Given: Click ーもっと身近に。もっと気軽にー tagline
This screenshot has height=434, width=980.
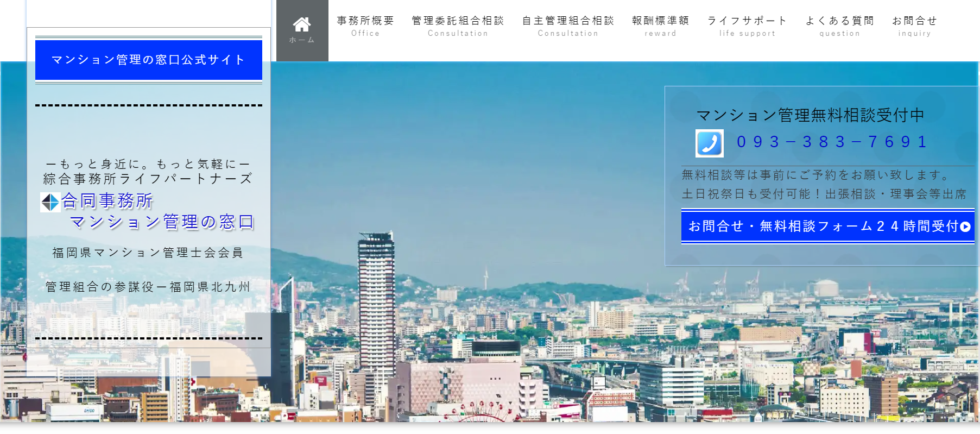Looking at the screenshot, I should (148, 164).
